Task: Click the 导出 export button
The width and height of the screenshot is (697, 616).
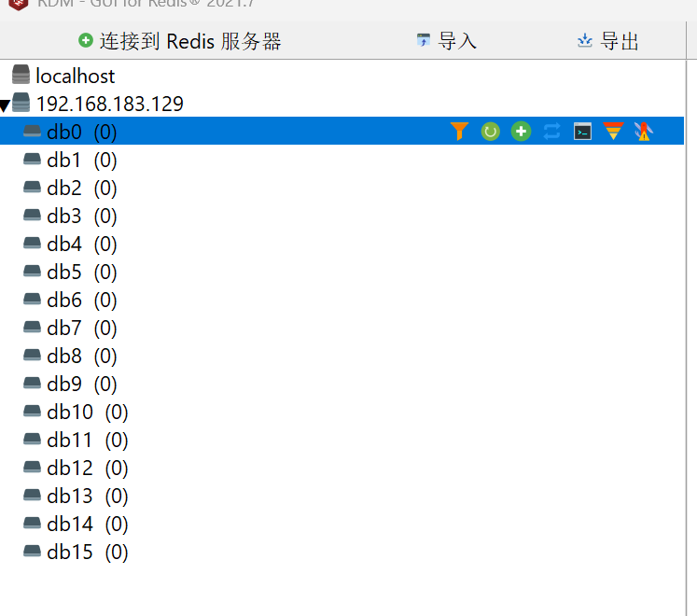Action: click(x=608, y=41)
